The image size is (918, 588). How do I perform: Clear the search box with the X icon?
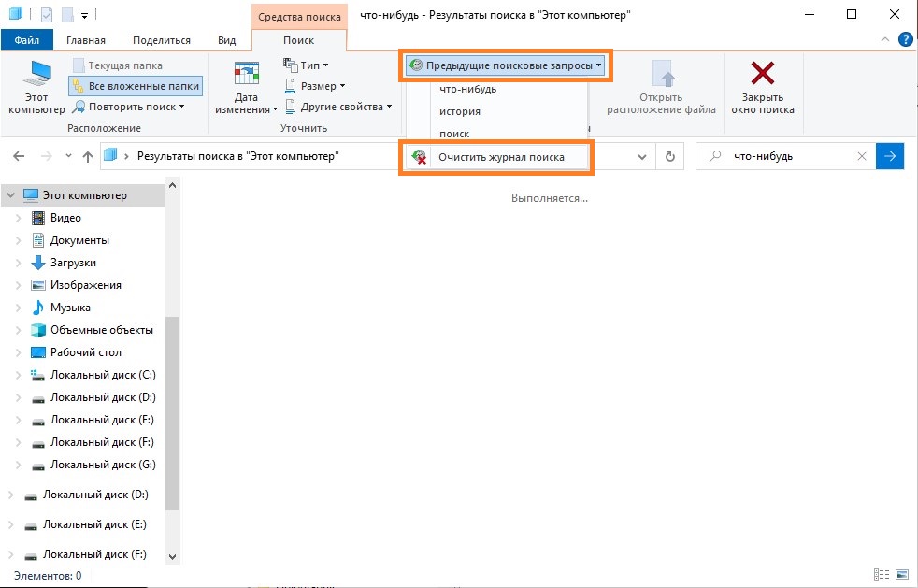tap(862, 156)
